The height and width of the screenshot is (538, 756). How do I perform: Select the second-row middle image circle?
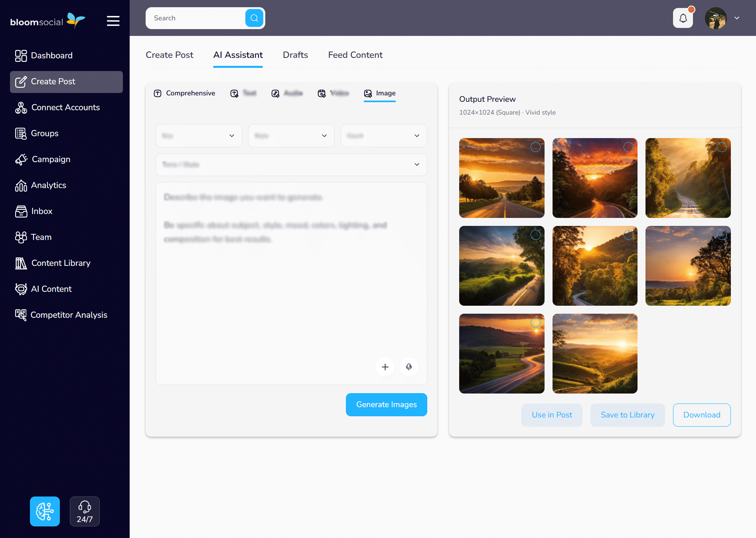[628, 235]
